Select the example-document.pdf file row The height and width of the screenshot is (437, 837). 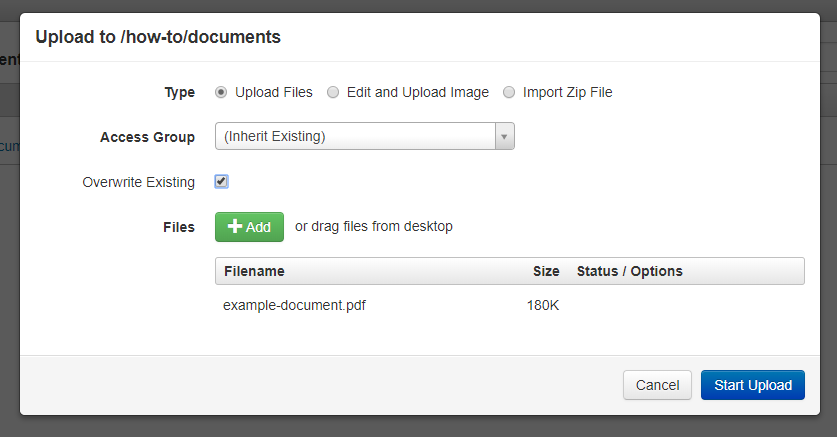click(510, 305)
